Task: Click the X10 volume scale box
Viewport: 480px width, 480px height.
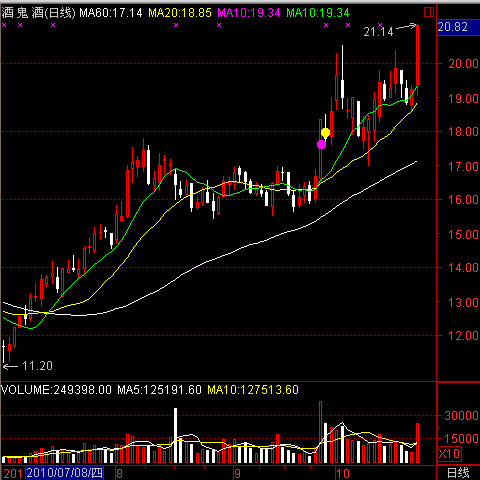Action: coord(449,454)
